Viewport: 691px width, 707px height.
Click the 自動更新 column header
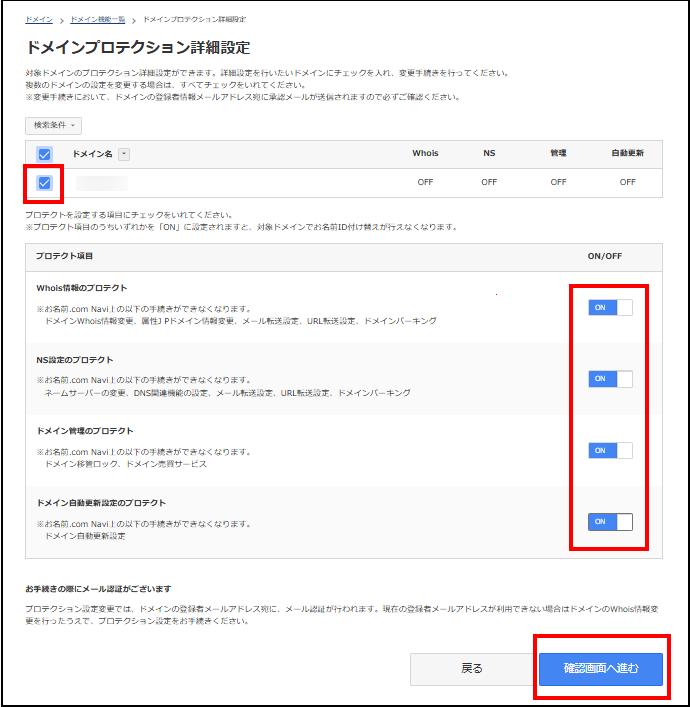tap(627, 153)
